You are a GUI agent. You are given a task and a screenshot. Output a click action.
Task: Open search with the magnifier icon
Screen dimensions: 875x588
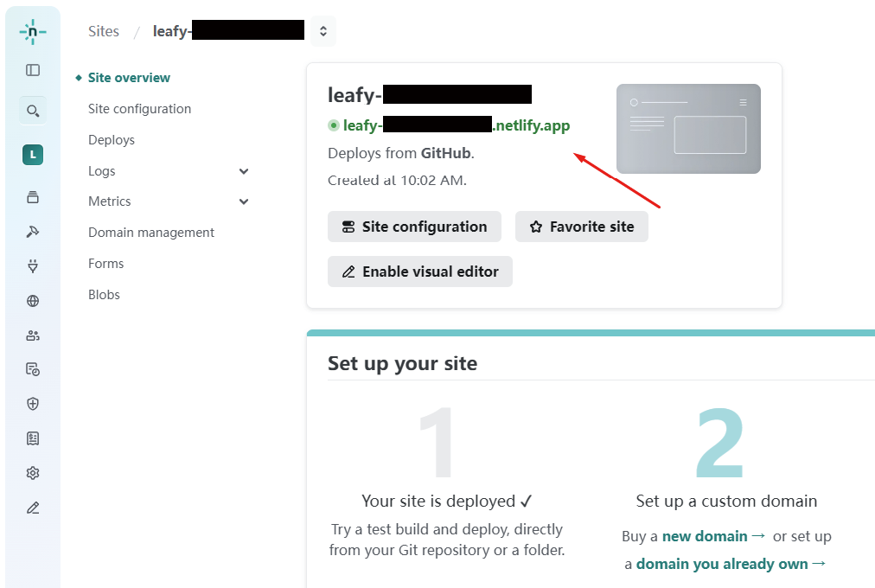tap(33, 111)
